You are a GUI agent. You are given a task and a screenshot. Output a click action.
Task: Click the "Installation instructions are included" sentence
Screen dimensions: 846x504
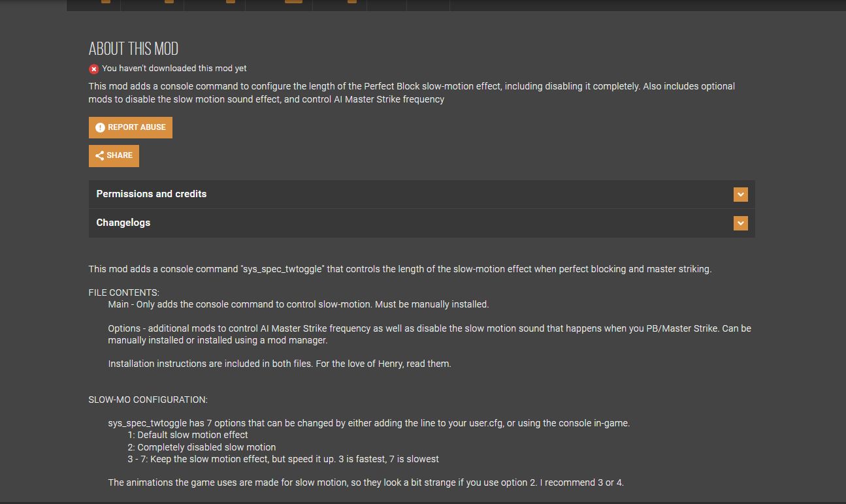click(x=280, y=364)
